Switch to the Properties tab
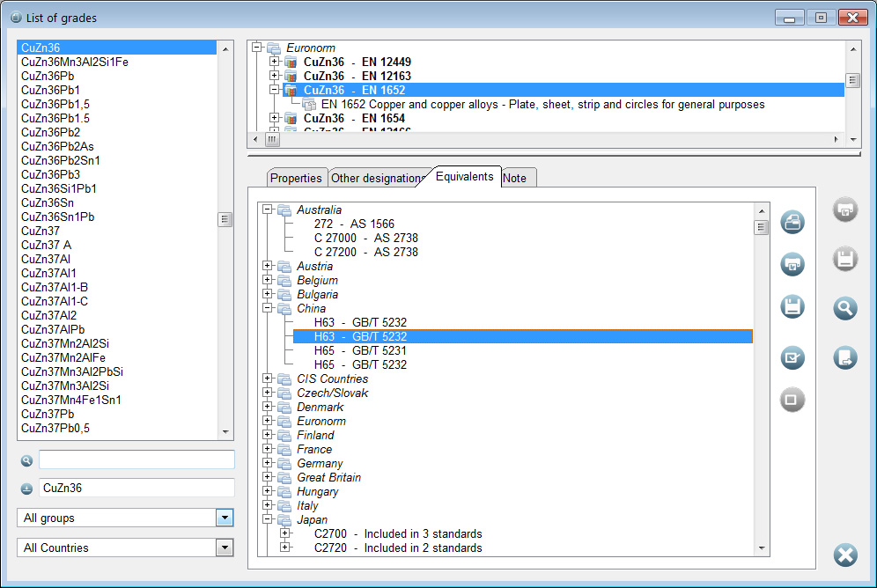877x588 pixels. (296, 179)
